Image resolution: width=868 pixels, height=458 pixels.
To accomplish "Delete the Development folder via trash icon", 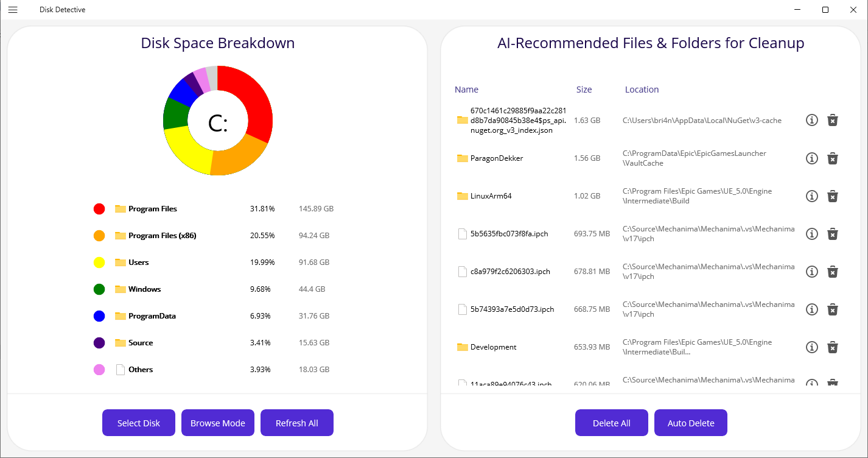I will (833, 347).
